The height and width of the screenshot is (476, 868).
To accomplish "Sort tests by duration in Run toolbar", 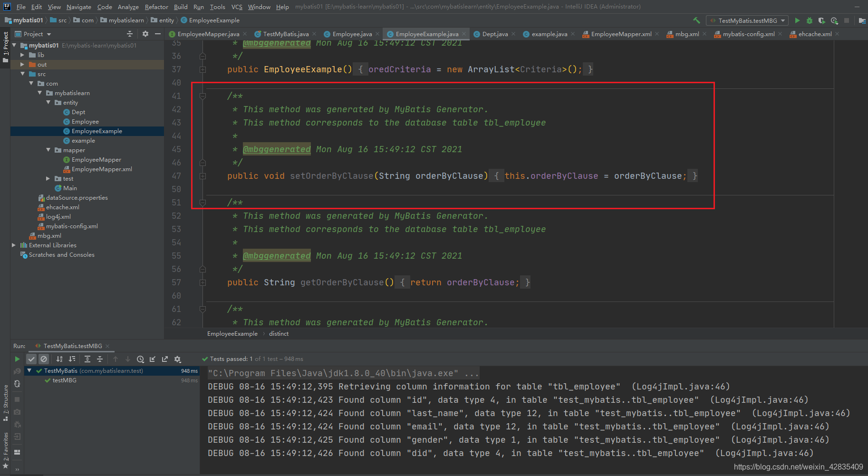I will pos(72,359).
